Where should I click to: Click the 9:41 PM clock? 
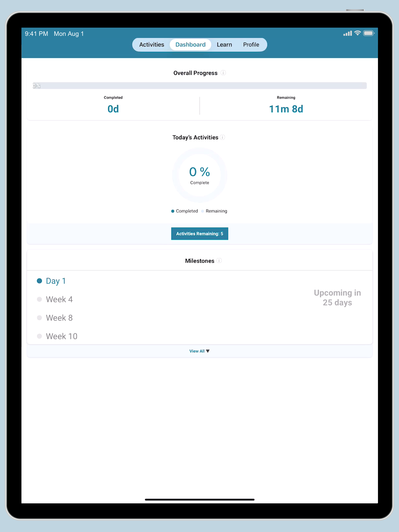pos(36,34)
